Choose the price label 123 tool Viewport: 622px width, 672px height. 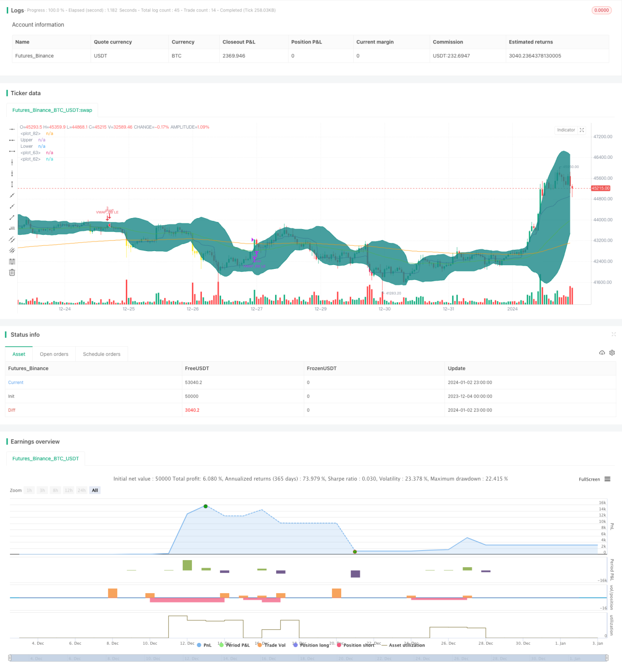(12, 228)
